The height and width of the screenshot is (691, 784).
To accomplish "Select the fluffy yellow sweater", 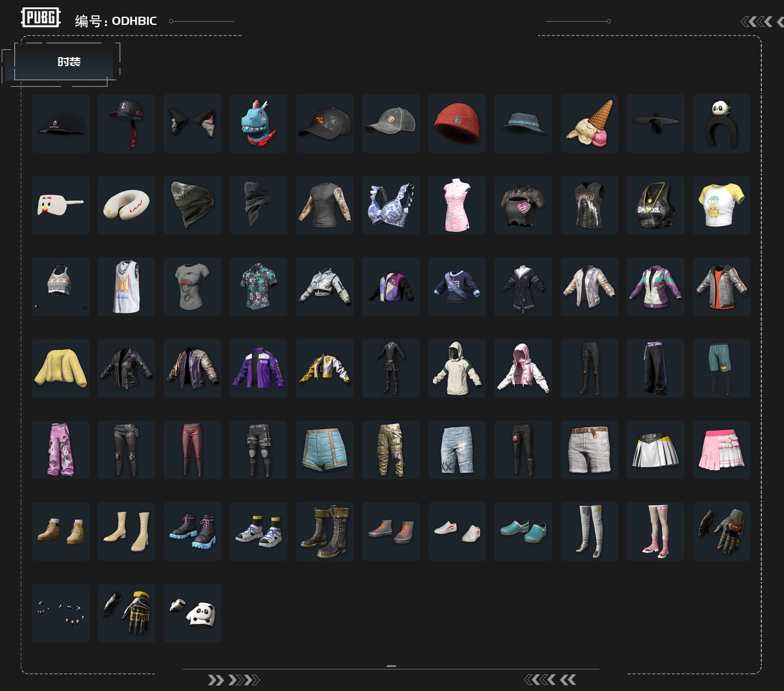I will pyautogui.click(x=60, y=368).
